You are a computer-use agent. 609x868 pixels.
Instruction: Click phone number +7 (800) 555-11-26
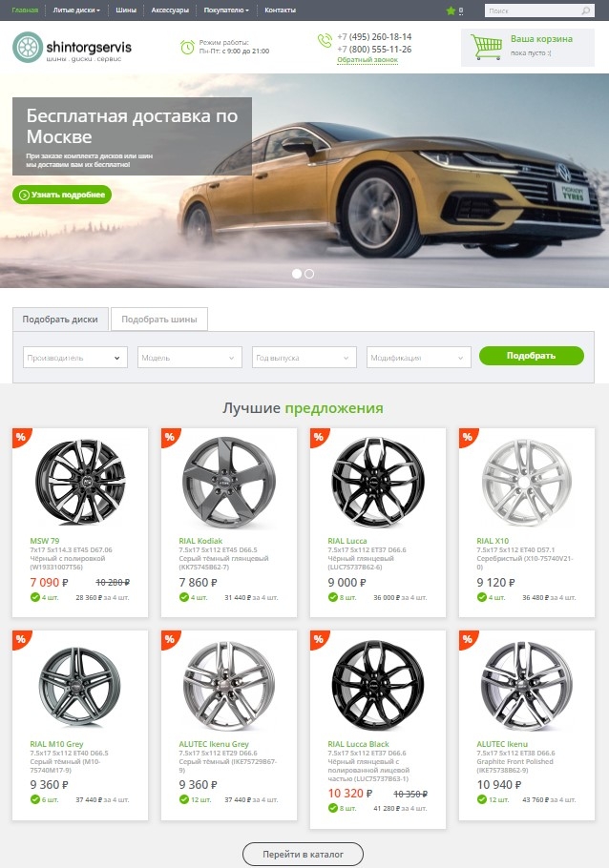[x=374, y=50]
